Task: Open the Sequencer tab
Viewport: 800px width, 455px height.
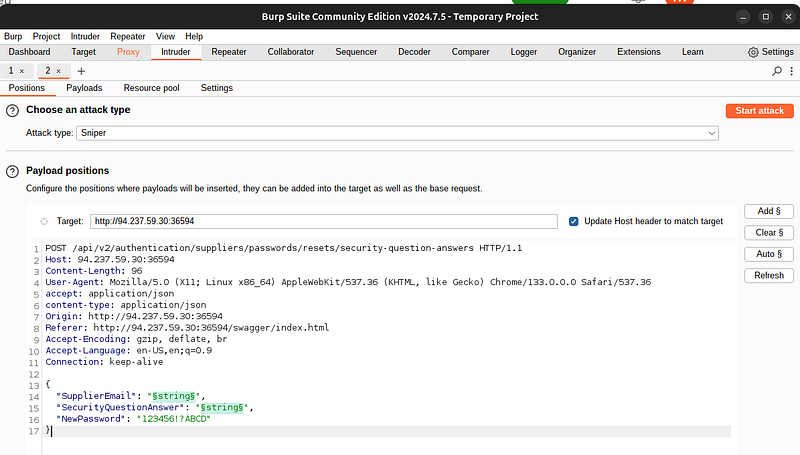Action: 356,52
